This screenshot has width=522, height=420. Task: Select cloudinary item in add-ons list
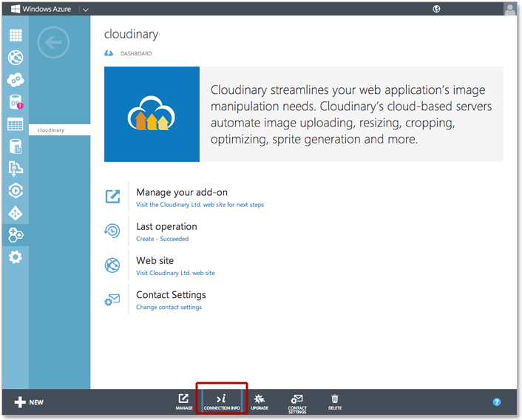tap(60, 130)
